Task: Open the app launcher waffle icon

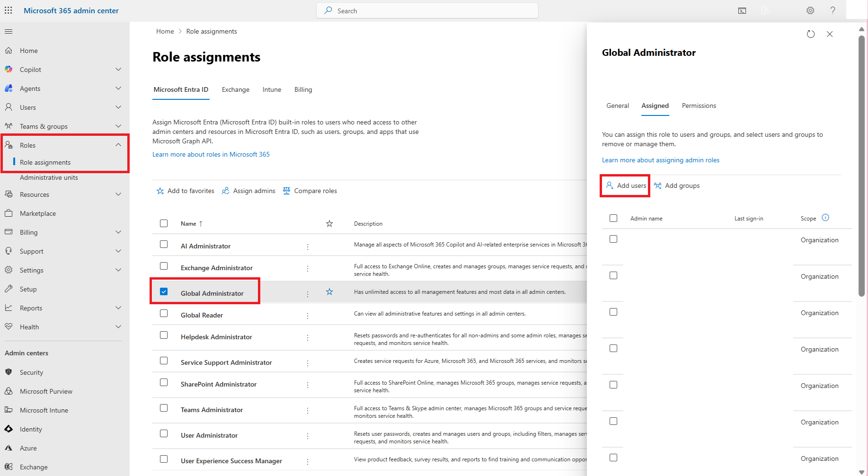Action: coord(9,10)
